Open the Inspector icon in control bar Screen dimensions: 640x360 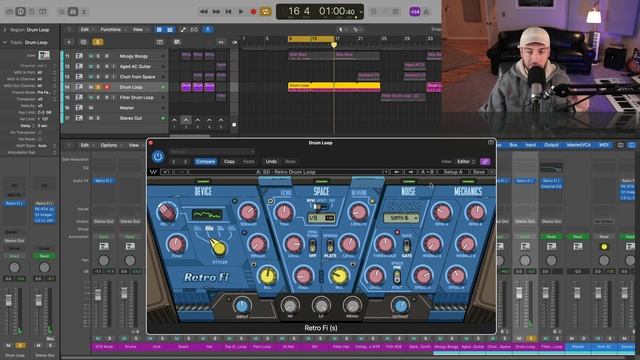20,12
